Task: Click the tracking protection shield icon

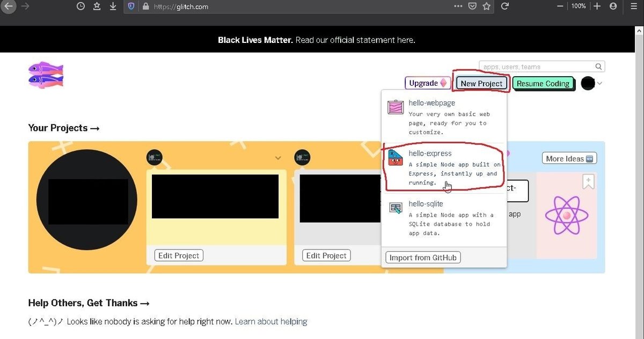Action: pyautogui.click(x=131, y=6)
